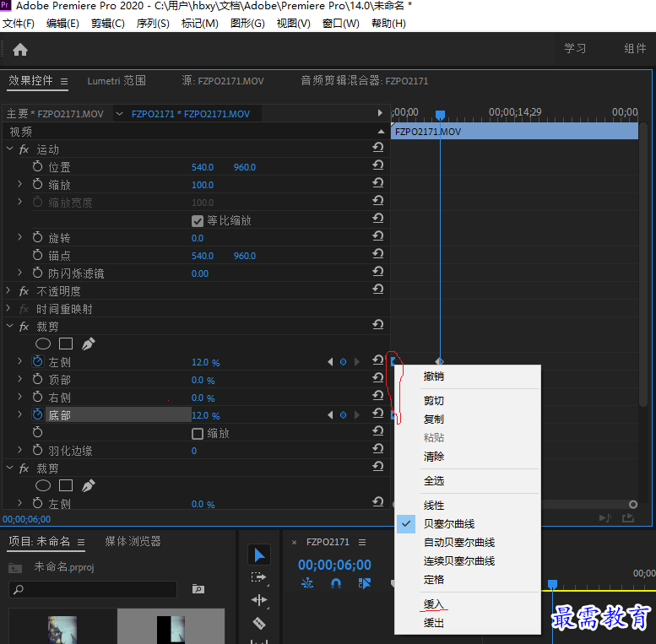The height and width of the screenshot is (644, 656).
Task: Toggle linked selection icon in timeline
Action: click(365, 583)
